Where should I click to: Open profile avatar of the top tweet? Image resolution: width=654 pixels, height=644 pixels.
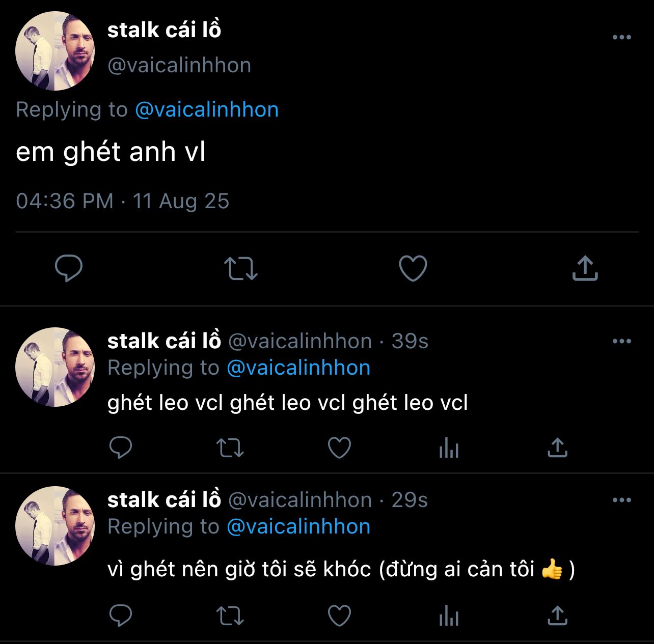pyautogui.click(x=55, y=51)
